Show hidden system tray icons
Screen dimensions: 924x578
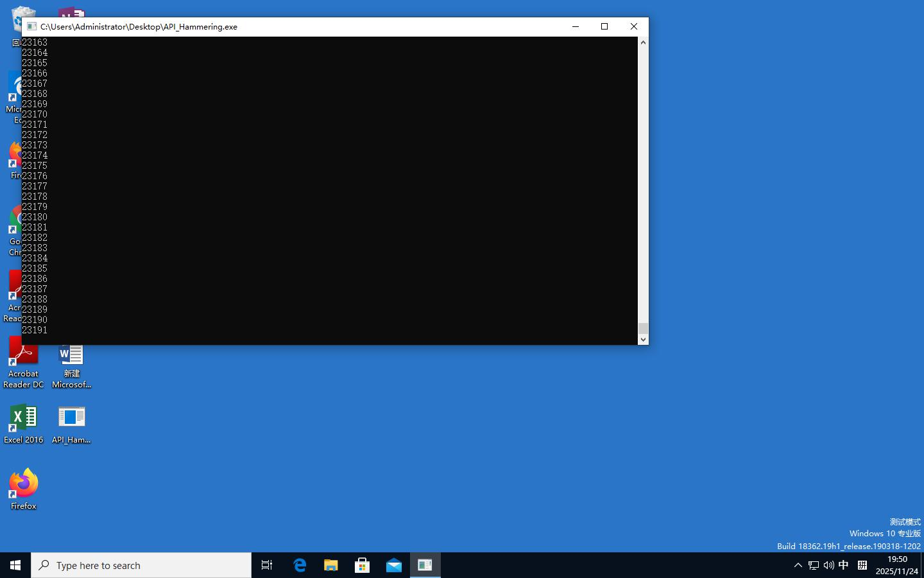798,565
